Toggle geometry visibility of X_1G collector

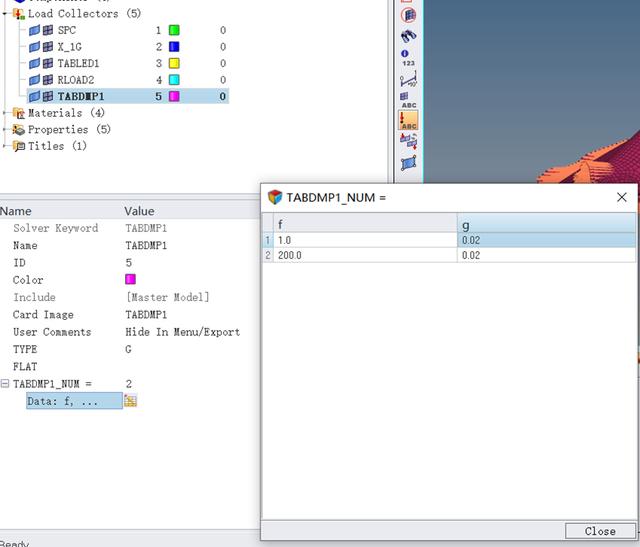tap(35, 47)
